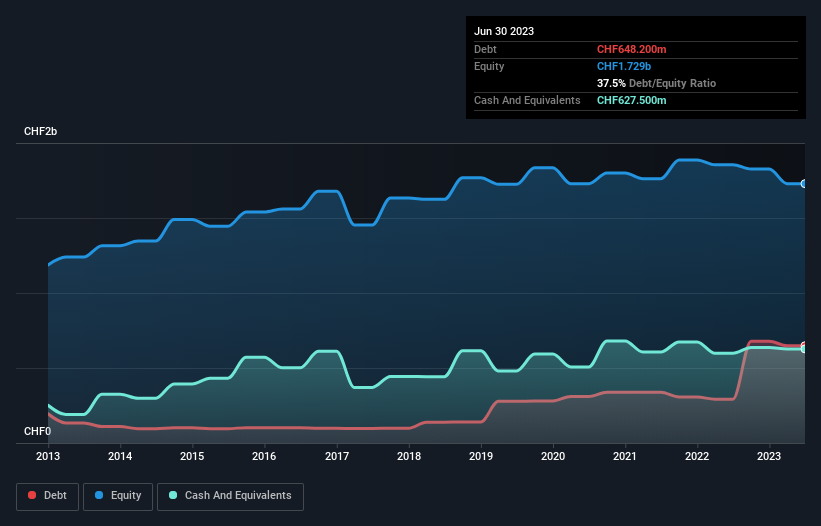
Task: Click the Debt row label in tooltip
Action: 485,49
